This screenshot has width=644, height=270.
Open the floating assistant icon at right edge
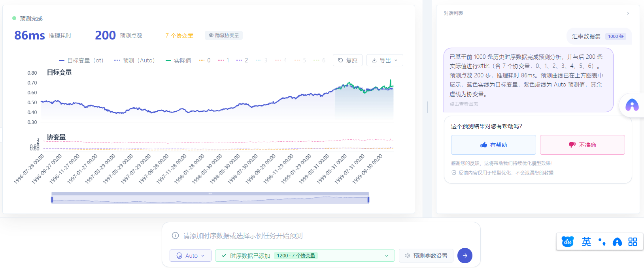pyautogui.click(x=632, y=105)
